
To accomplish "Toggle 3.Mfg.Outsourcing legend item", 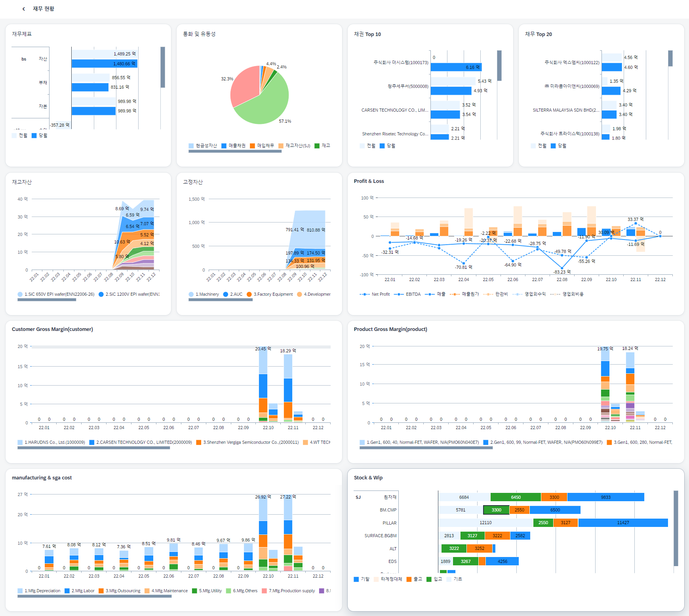I will 120,591.
